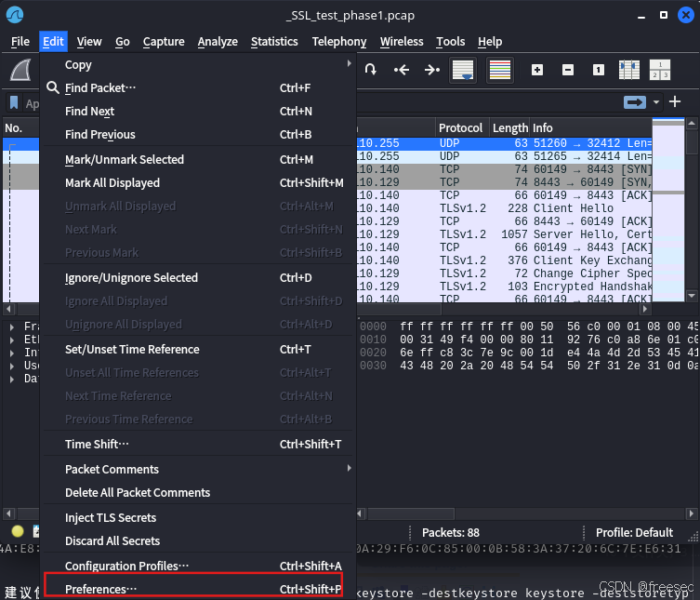Viewport: 700px width, 600px height.
Task: Click the reset layout panes icon
Action: tap(660, 70)
